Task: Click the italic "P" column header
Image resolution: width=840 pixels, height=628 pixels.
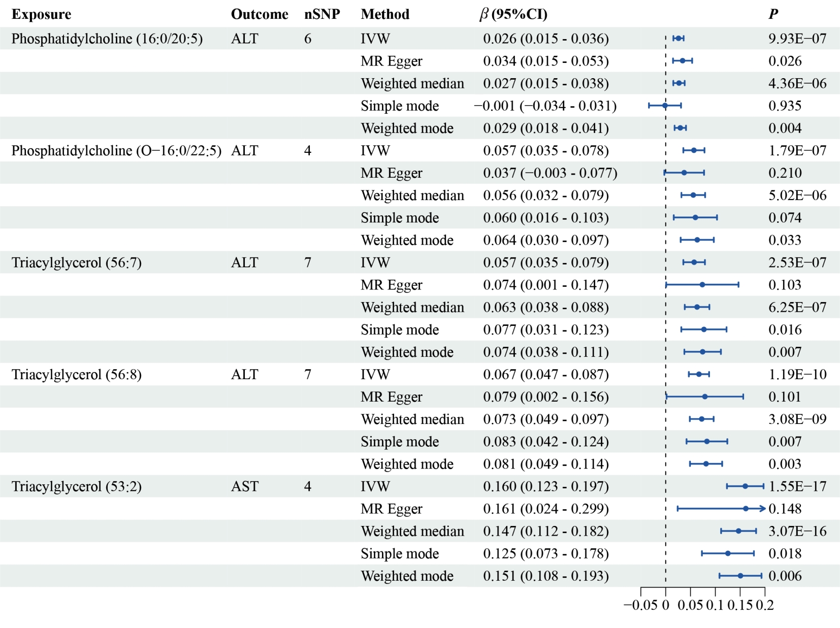Action: (x=773, y=14)
